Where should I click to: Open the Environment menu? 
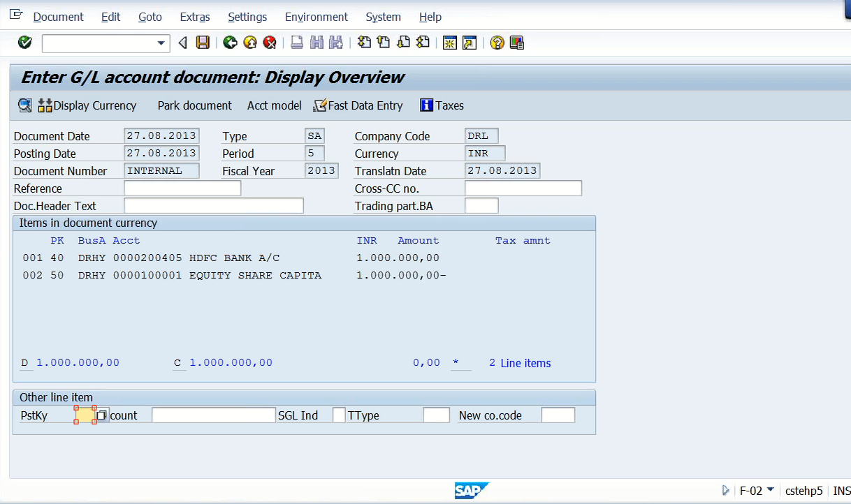[x=316, y=17]
